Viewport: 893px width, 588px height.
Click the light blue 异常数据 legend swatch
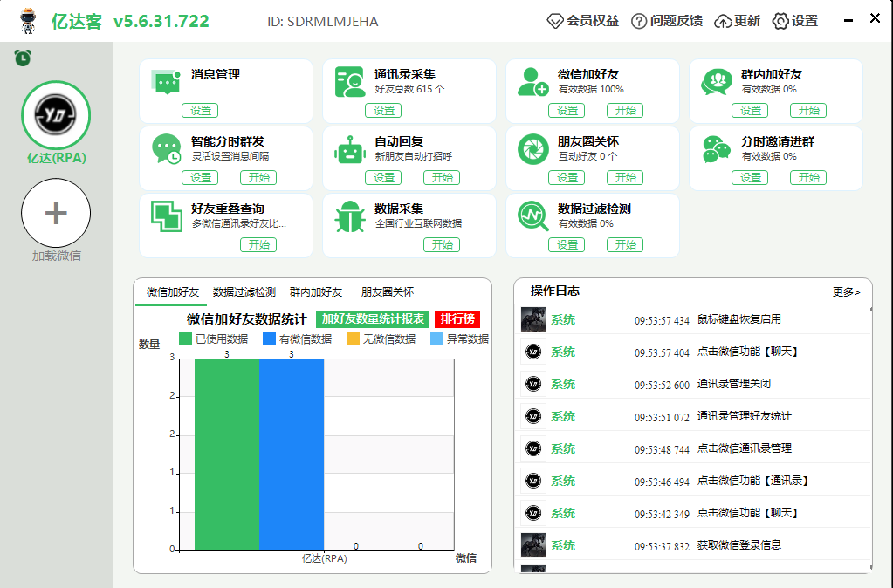click(436, 339)
